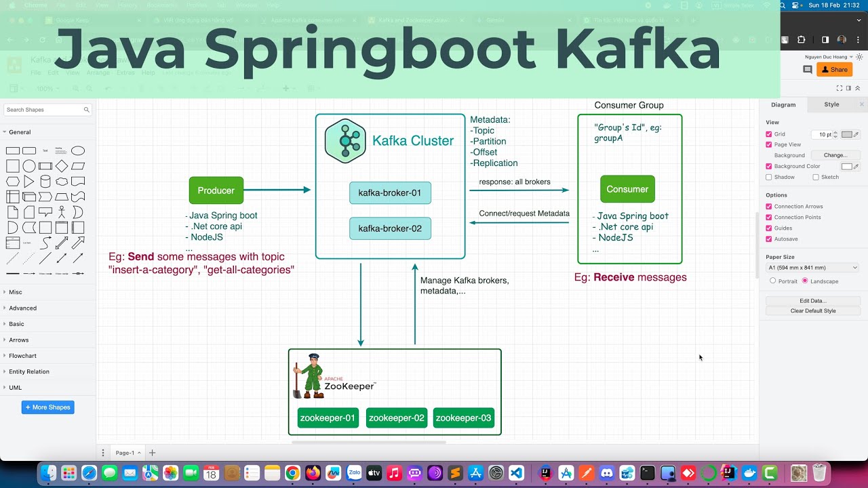Pick the actor stick-figure shape
Image resolution: width=868 pixels, height=488 pixels.
[x=62, y=212]
